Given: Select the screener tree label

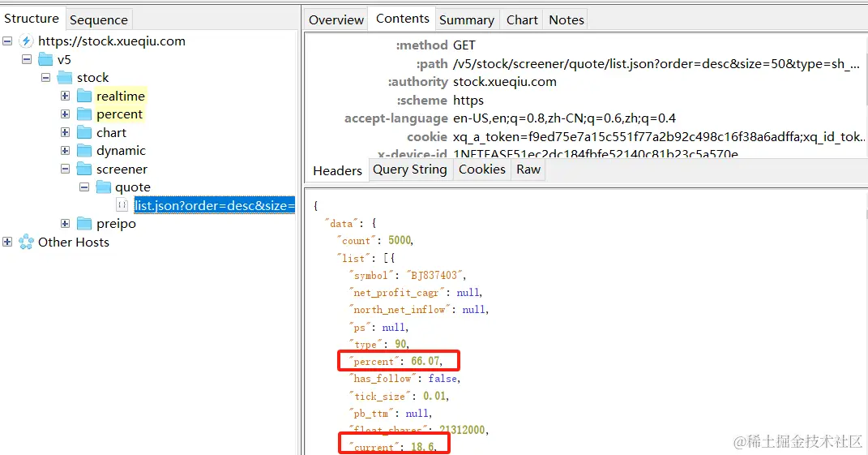Looking at the screenshot, I should click(122, 169).
